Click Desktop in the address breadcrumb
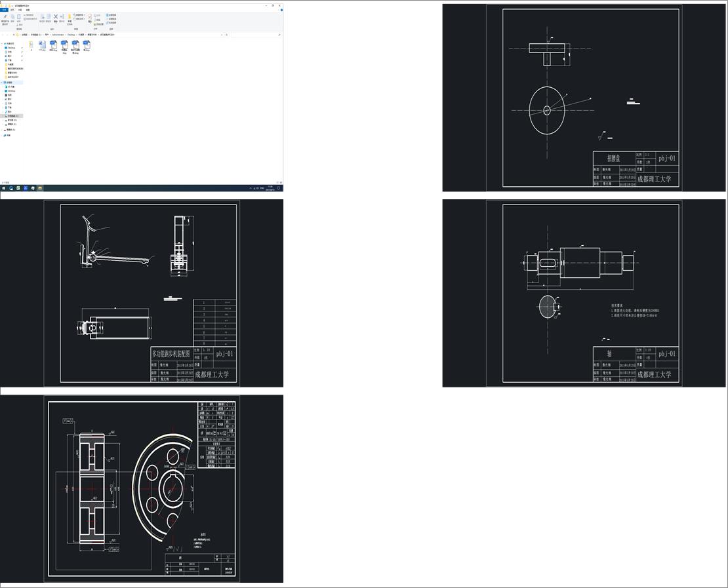The width and height of the screenshot is (728, 588). (x=71, y=35)
